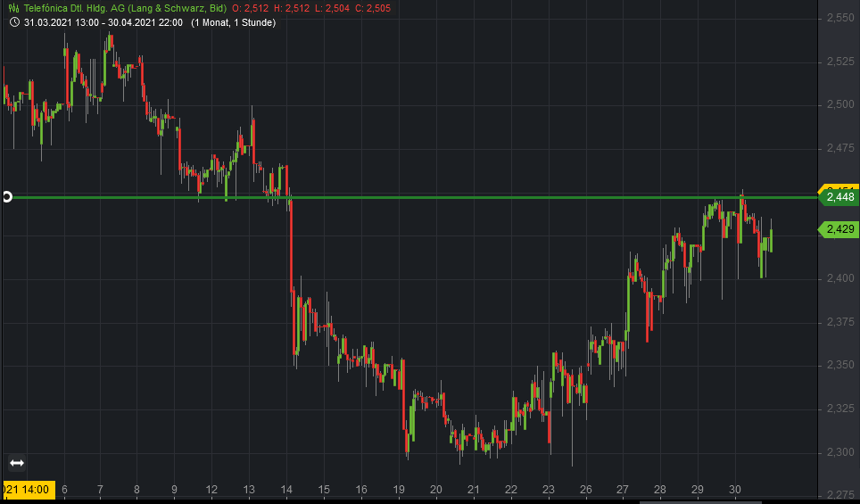Click the x-axis date label 19

tap(399, 490)
